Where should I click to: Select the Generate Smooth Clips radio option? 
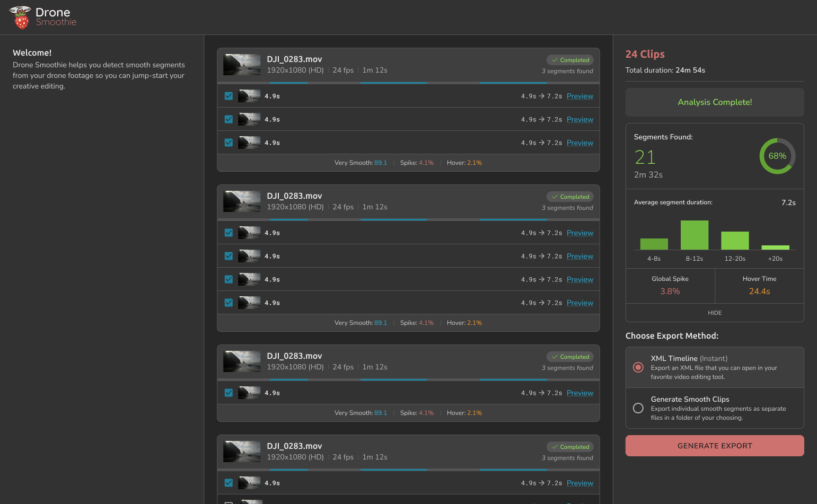(x=638, y=408)
